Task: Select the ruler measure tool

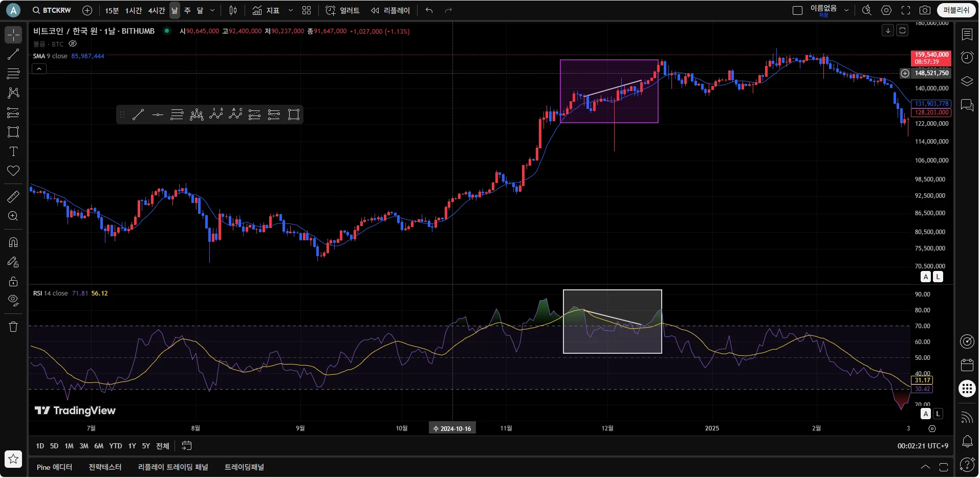Action: [x=13, y=196]
